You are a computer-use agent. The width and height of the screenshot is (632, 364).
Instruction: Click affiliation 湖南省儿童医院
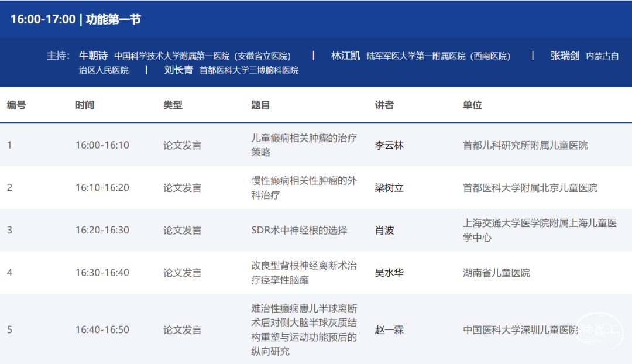pos(496,273)
